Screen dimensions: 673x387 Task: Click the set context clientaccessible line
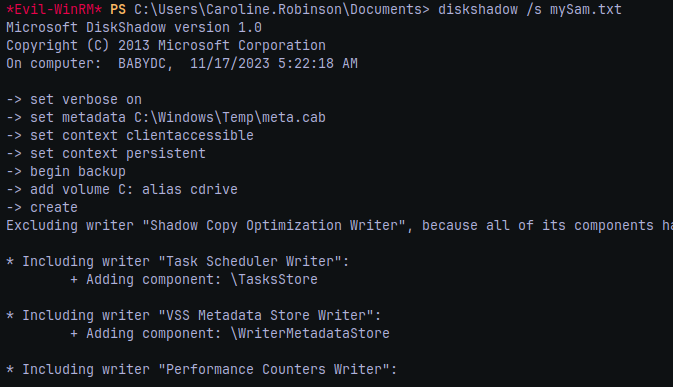130,136
